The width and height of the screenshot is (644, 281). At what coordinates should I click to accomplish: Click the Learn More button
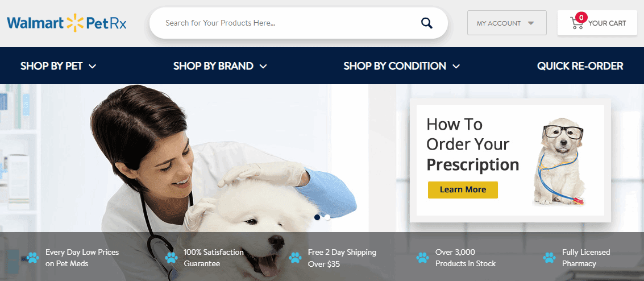463,190
